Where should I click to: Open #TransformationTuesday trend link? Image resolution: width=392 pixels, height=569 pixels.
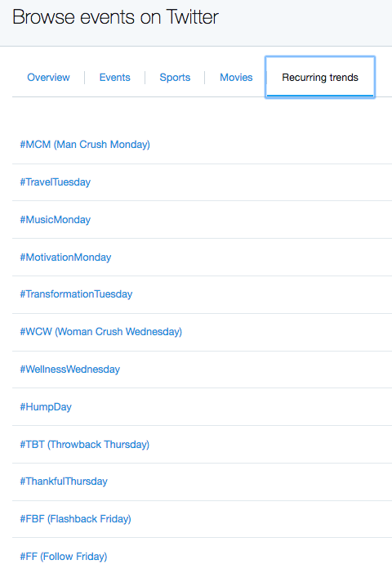(76, 294)
